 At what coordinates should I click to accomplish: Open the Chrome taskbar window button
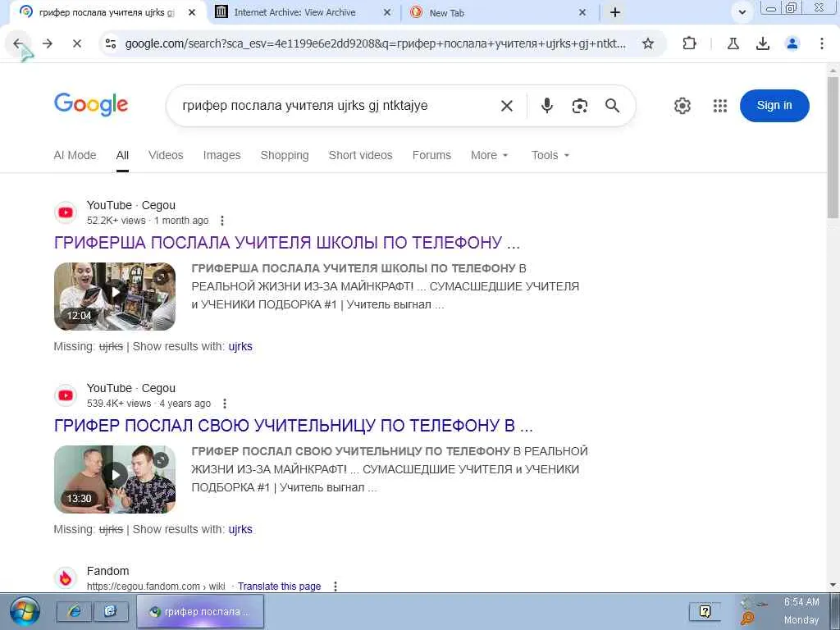click(200, 611)
